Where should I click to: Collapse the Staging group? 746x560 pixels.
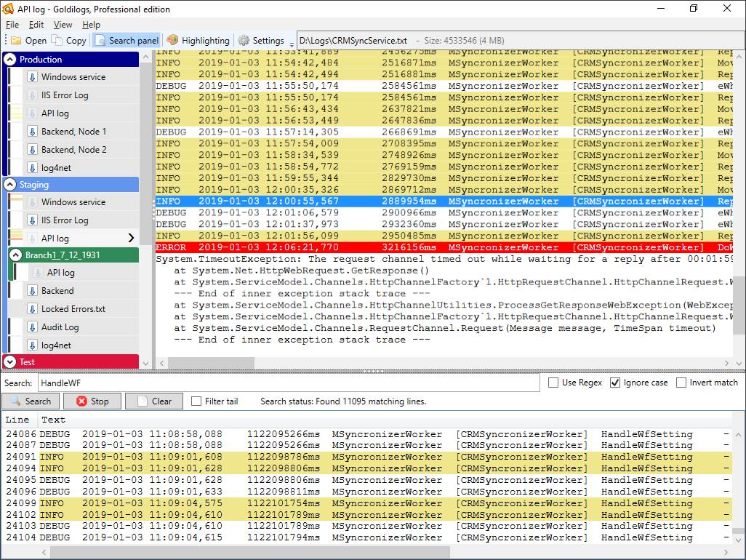coord(9,184)
